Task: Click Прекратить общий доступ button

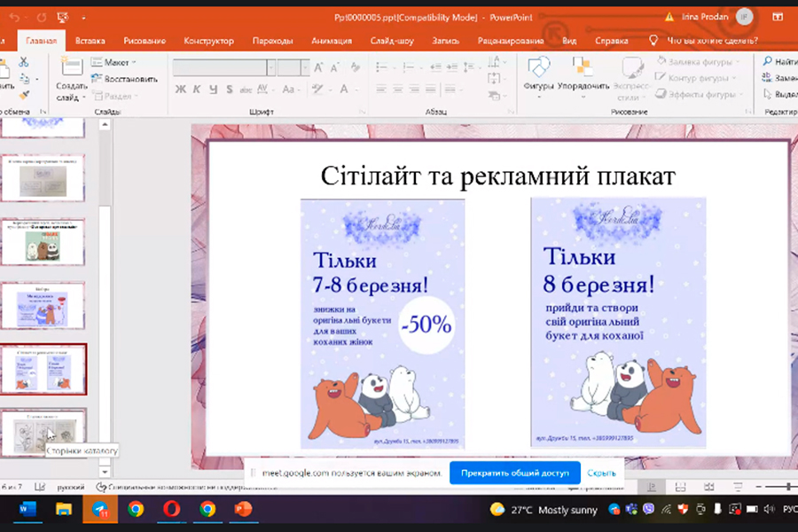Action: [x=514, y=473]
